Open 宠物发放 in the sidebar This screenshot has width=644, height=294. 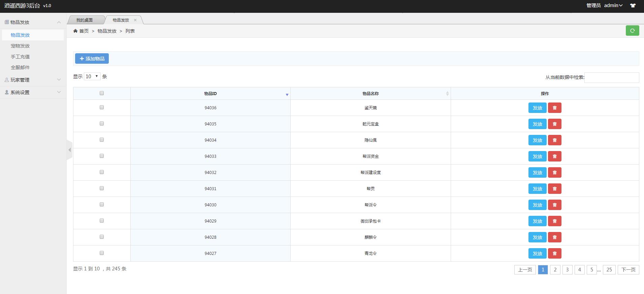click(20, 46)
